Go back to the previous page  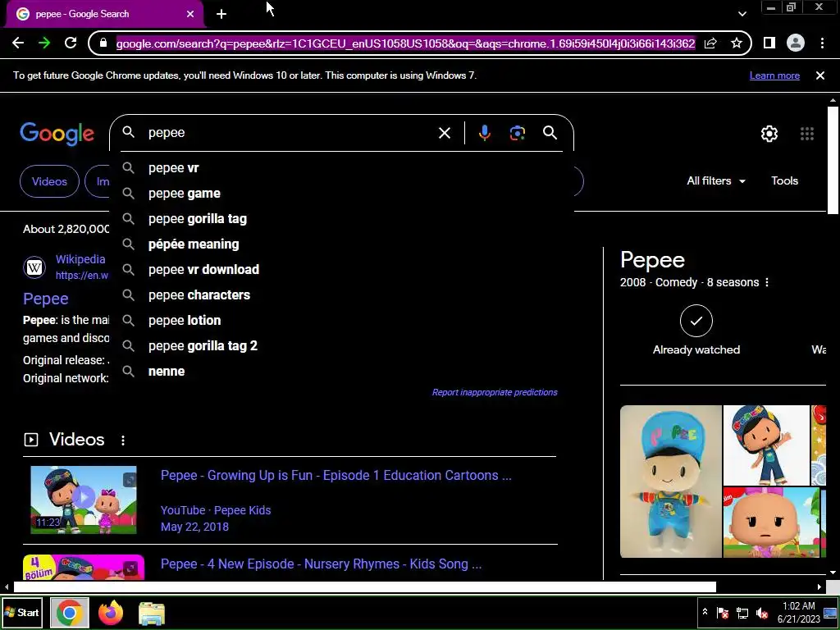[18, 43]
